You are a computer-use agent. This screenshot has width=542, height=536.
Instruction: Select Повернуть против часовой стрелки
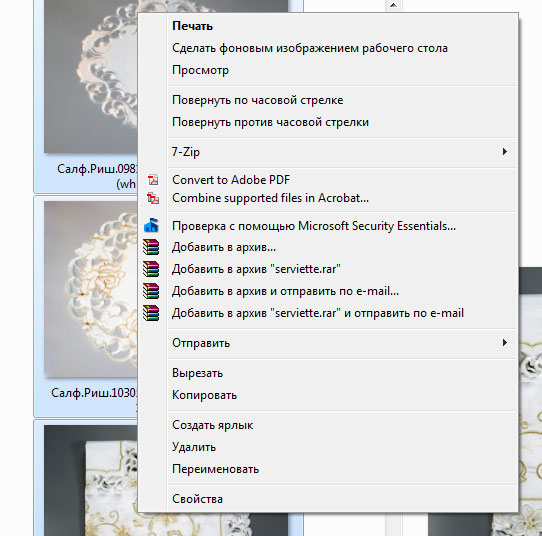[327, 122]
